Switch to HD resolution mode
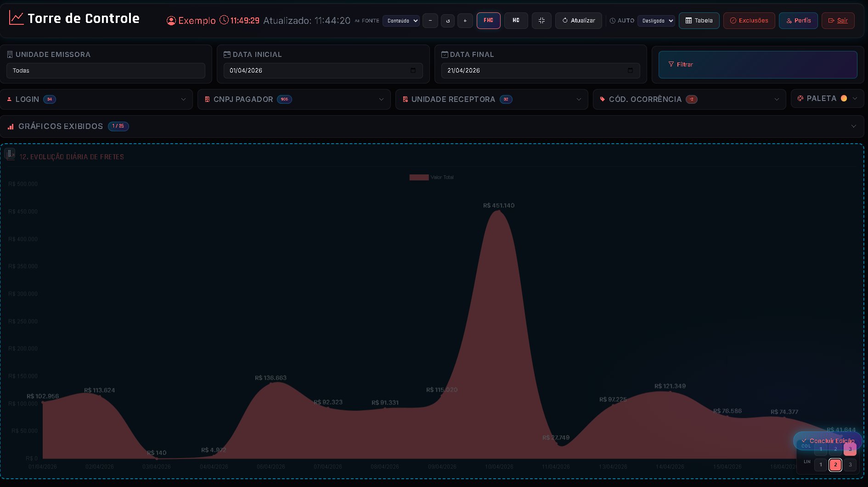This screenshot has height=487, width=868. pyautogui.click(x=516, y=21)
